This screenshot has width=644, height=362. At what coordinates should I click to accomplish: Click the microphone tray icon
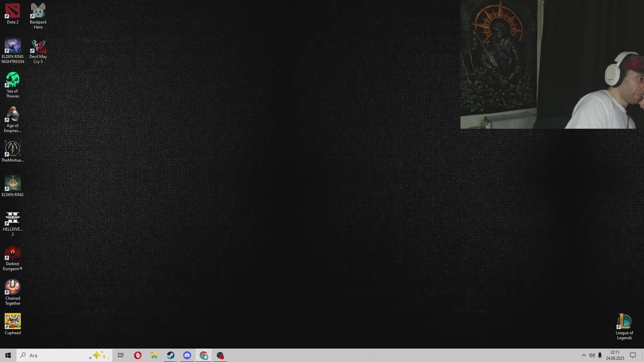pos(600,355)
